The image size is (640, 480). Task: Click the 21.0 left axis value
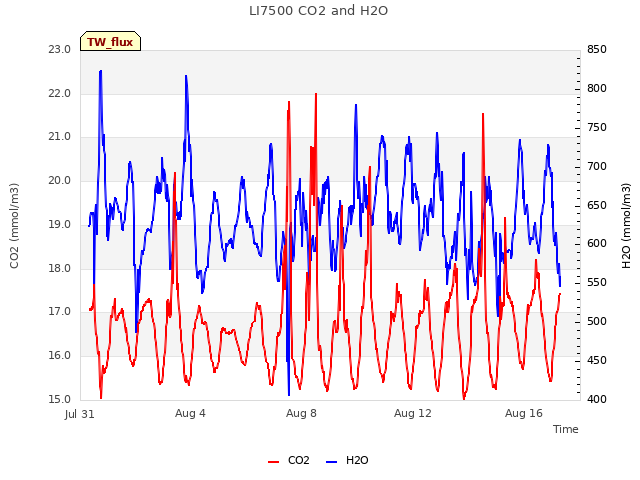coord(60,136)
